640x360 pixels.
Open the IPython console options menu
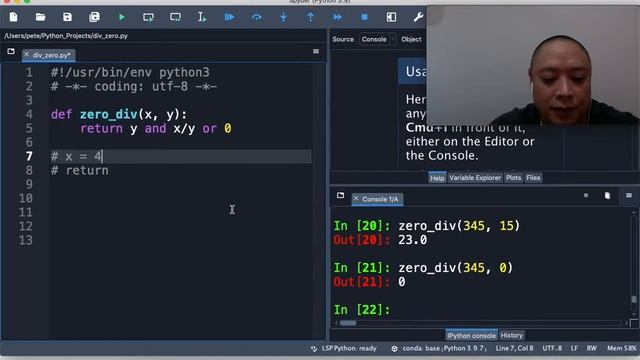click(x=629, y=196)
